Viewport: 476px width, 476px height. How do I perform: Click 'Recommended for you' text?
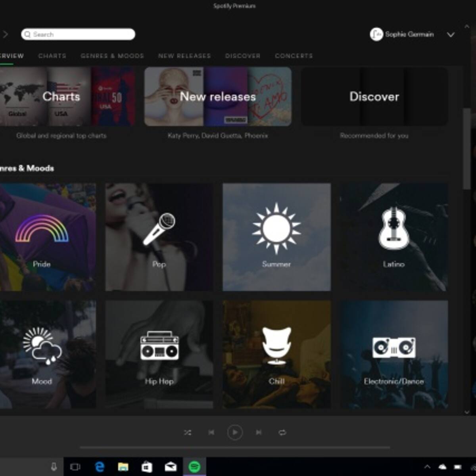[x=374, y=136]
